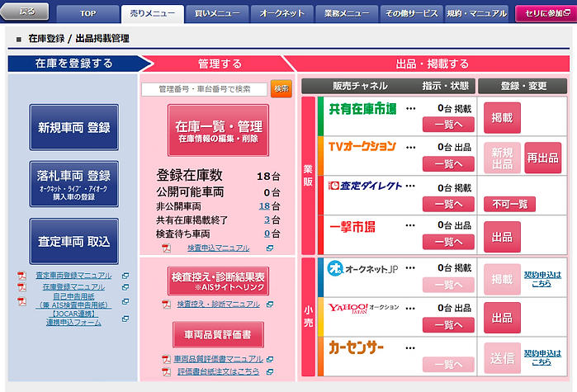This screenshot has height=392, width=577.
Task: Click the orange 検索 button
Action: [281, 88]
